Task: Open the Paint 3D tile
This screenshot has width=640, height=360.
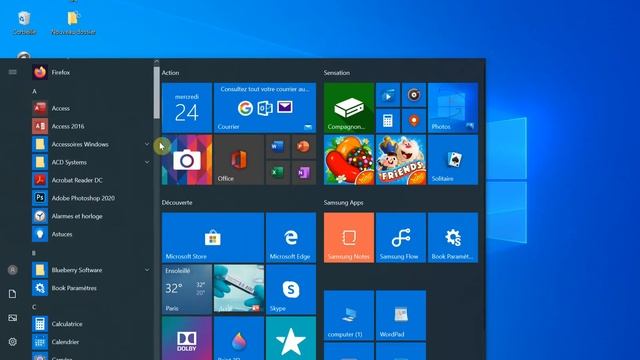Action: pos(239,338)
